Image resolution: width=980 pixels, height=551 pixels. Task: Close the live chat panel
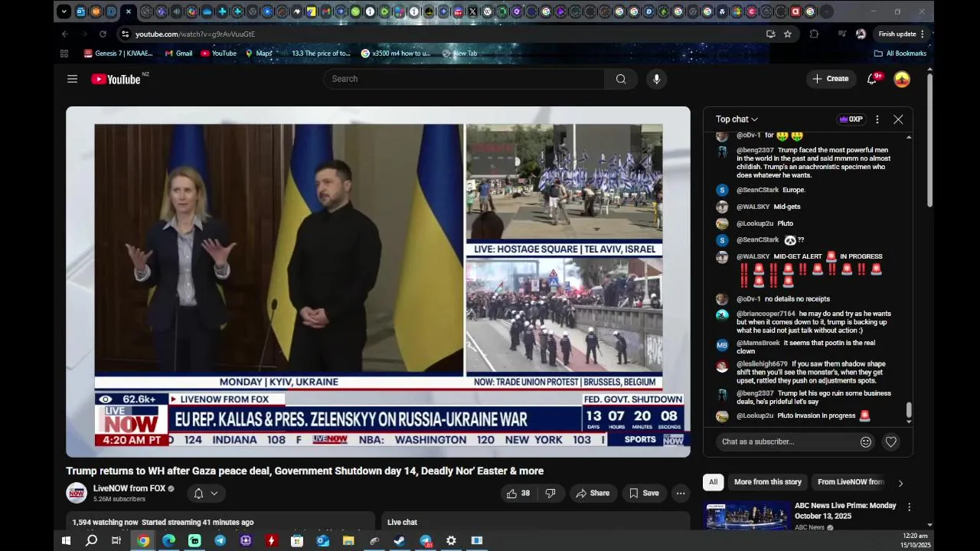pyautogui.click(x=898, y=119)
